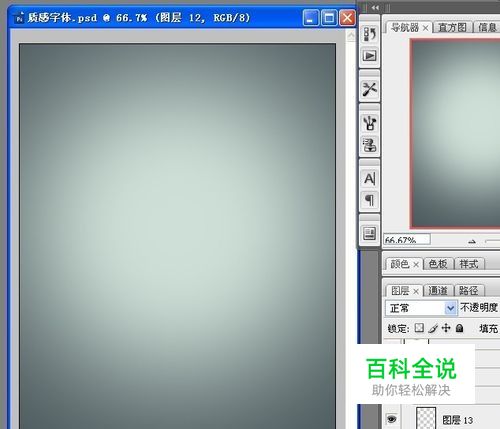Open the Tool Presets panel icon
Image resolution: width=500 pixels, height=429 pixels.
point(370,89)
